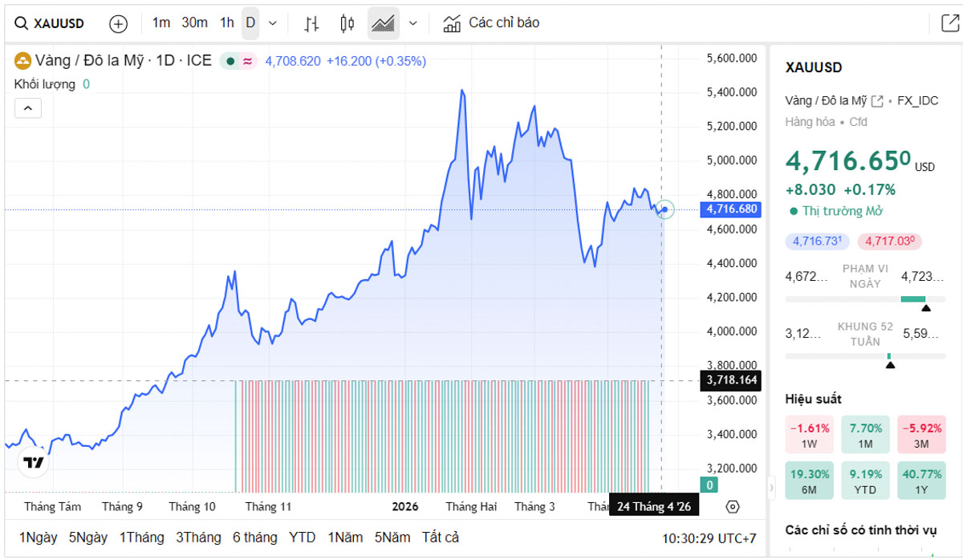Image resolution: width=963 pixels, height=560 pixels.
Task: Collapse the legend using the chevron button
Action: pos(28,108)
